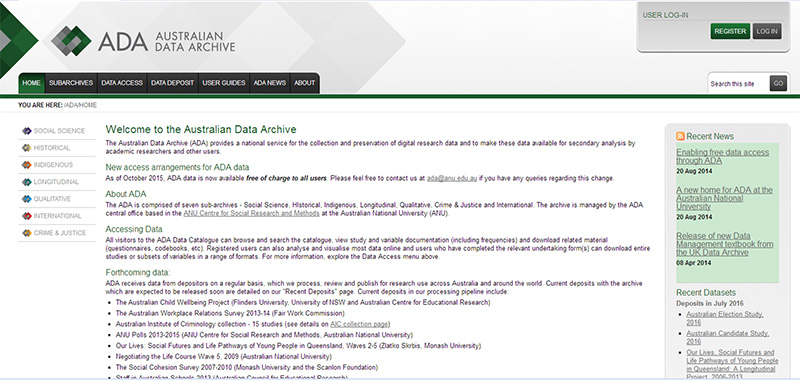Click ADA/HOME in the breadcrumb trail

80,105
